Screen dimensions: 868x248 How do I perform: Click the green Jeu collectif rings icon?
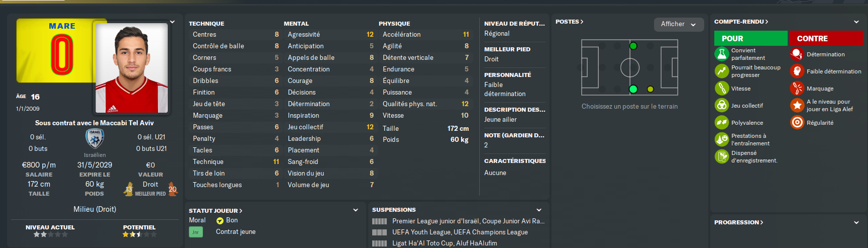tap(721, 106)
